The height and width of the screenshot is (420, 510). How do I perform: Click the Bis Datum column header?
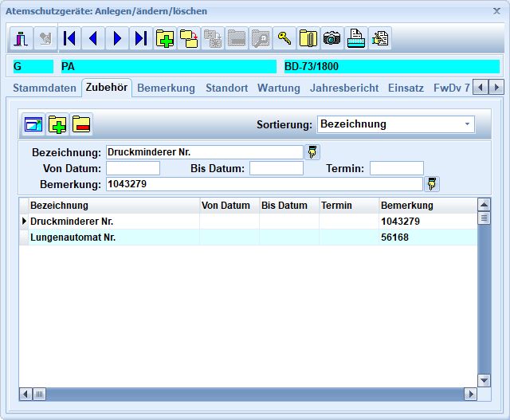click(289, 206)
